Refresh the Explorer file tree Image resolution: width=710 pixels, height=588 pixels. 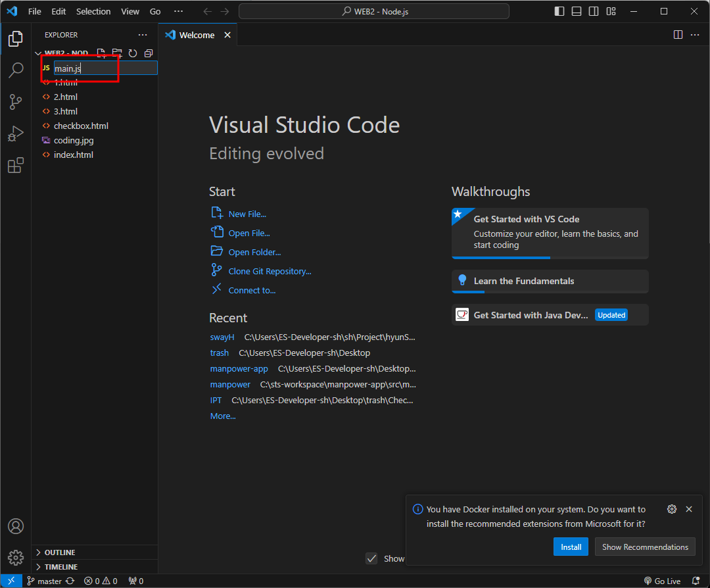click(x=133, y=53)
